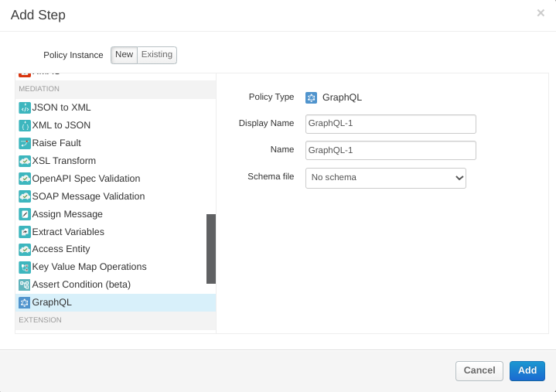This screenshot has height=392, width=556.
Task: Open the Schema file dropdown
Action: tap(385, 178)
